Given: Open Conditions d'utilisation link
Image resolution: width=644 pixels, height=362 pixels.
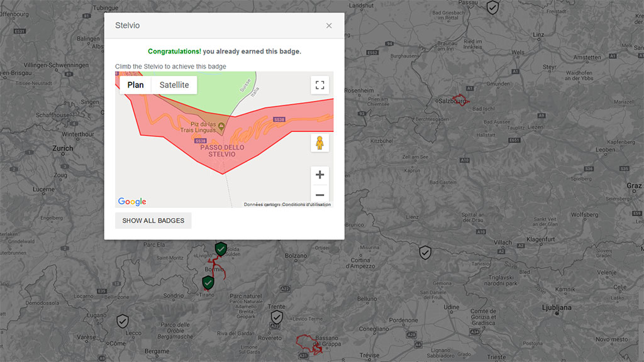Looking at the screenshot, I should (306, 204).
